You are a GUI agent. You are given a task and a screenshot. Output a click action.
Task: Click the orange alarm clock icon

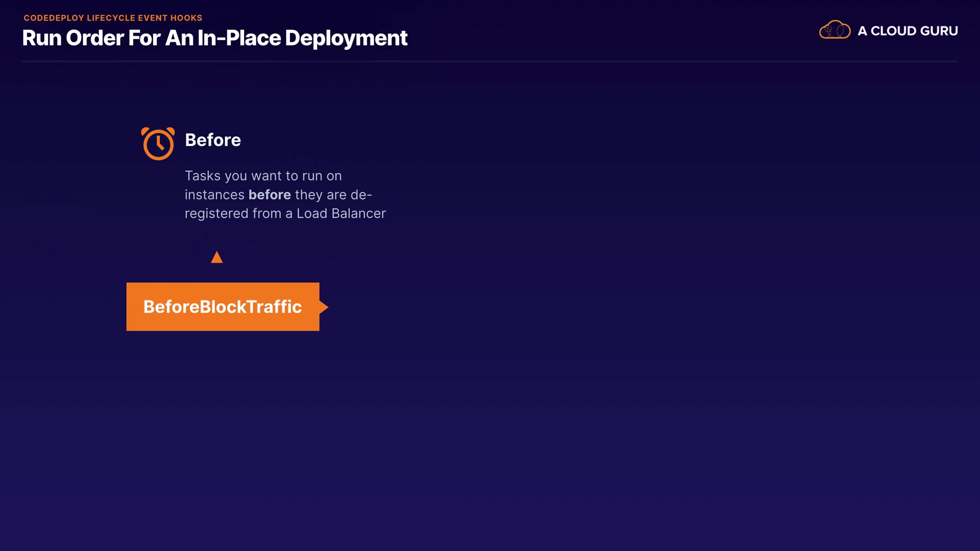[x=158, y=143]
